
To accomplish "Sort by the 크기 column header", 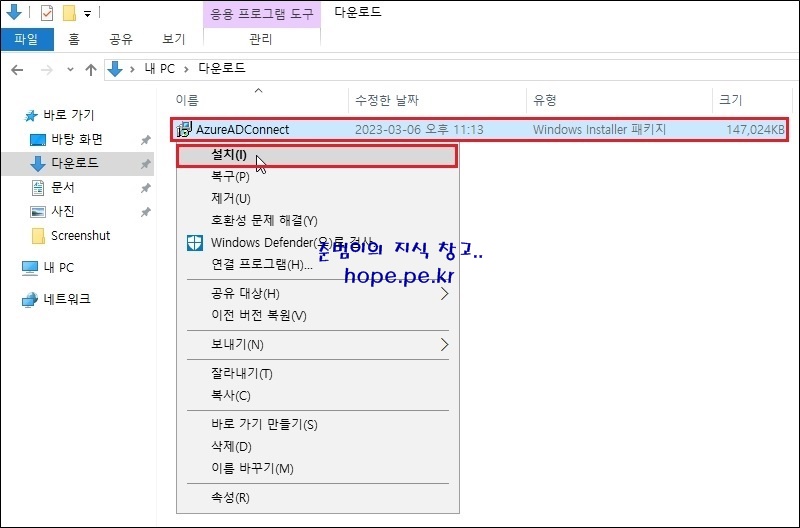I will coord(752,100).
